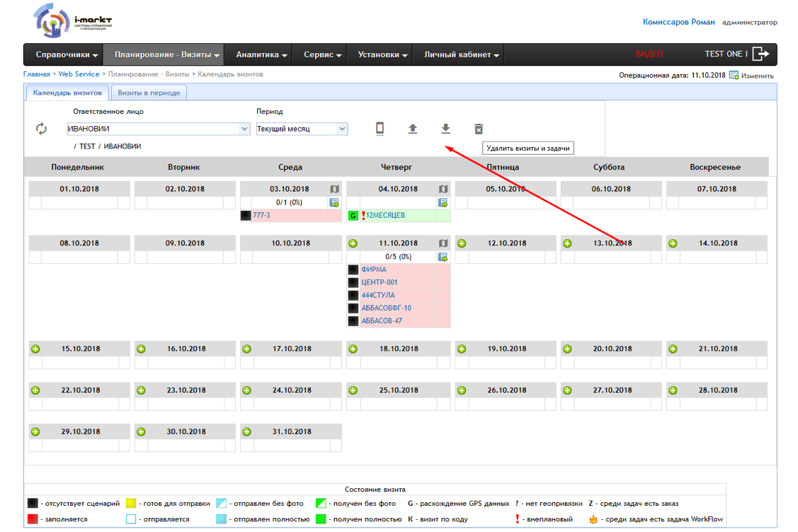
Task: Open the Web Service breadcrumb link
Action: (x=79, y=74)
